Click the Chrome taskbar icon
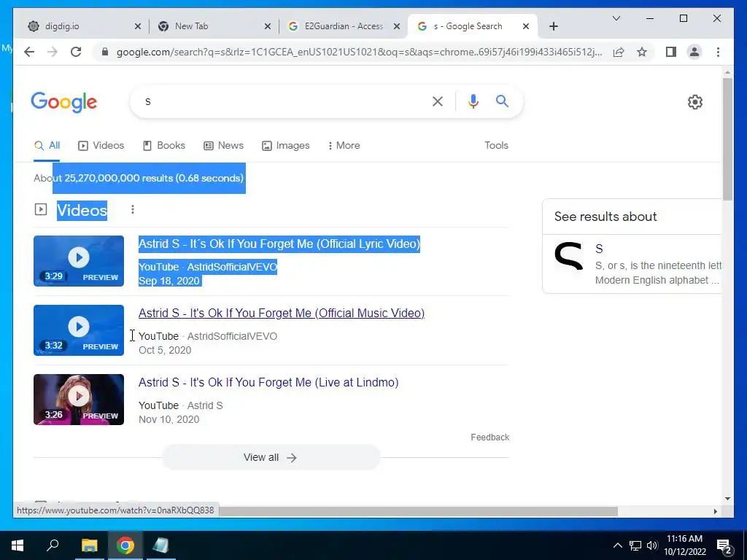 125,545
